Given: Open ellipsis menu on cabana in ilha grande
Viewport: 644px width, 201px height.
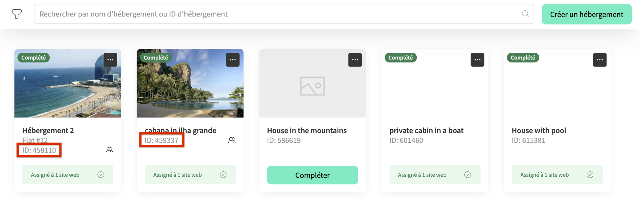Looking at the screenshot, I should (233, 59).
